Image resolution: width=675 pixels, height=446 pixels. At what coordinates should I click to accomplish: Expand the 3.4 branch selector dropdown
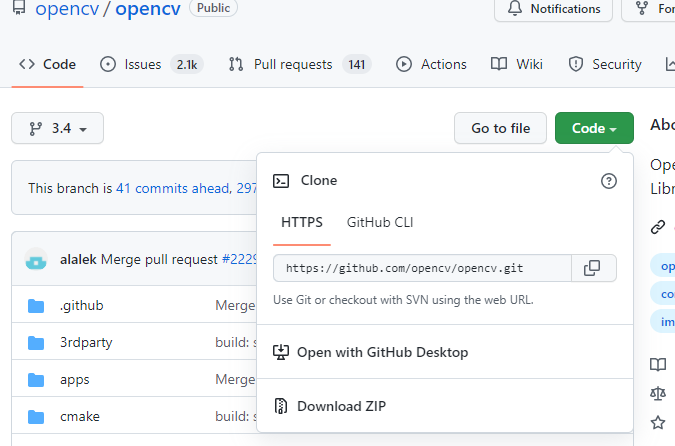57,128
